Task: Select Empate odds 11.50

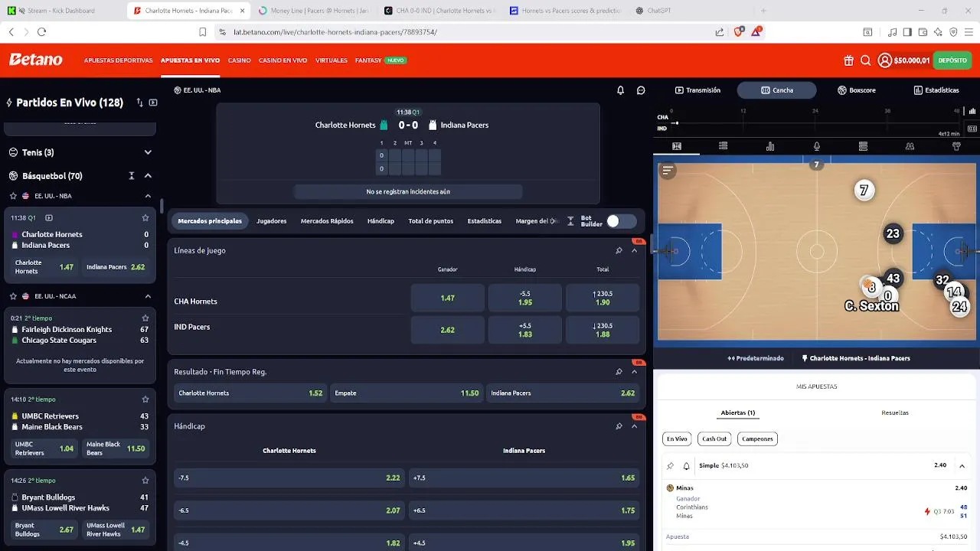Action: point(406,393)
